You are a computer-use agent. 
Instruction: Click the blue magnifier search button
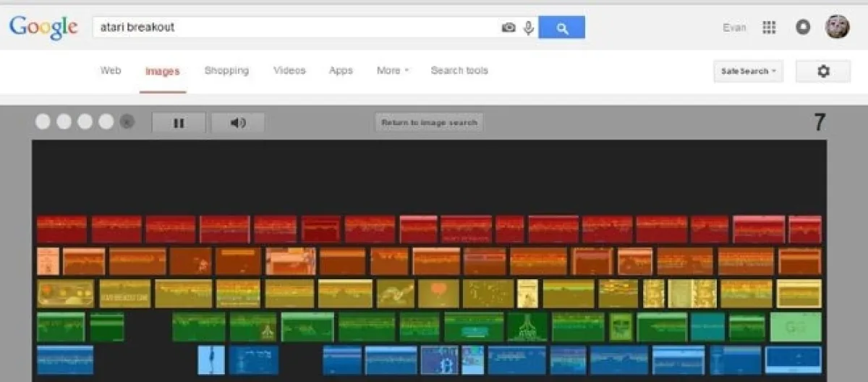(x=562, y=27)
